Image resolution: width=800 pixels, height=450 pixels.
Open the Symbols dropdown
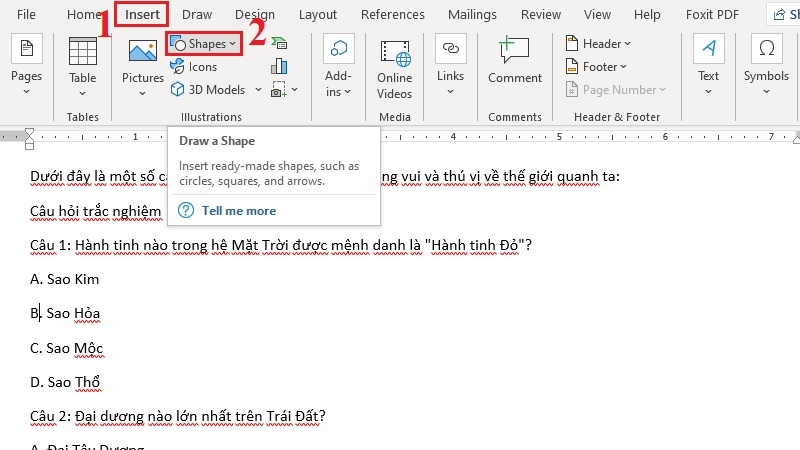[x=766, y=65]
